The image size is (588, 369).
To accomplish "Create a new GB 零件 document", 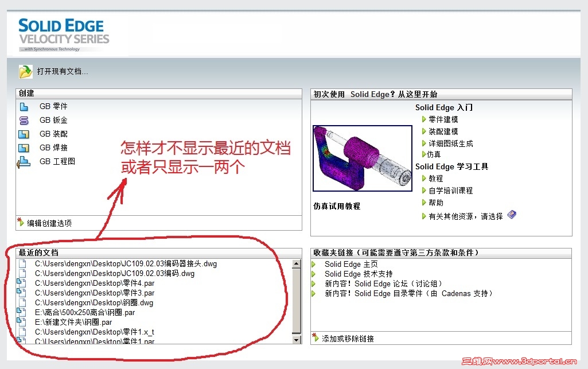I will (53, 107).
